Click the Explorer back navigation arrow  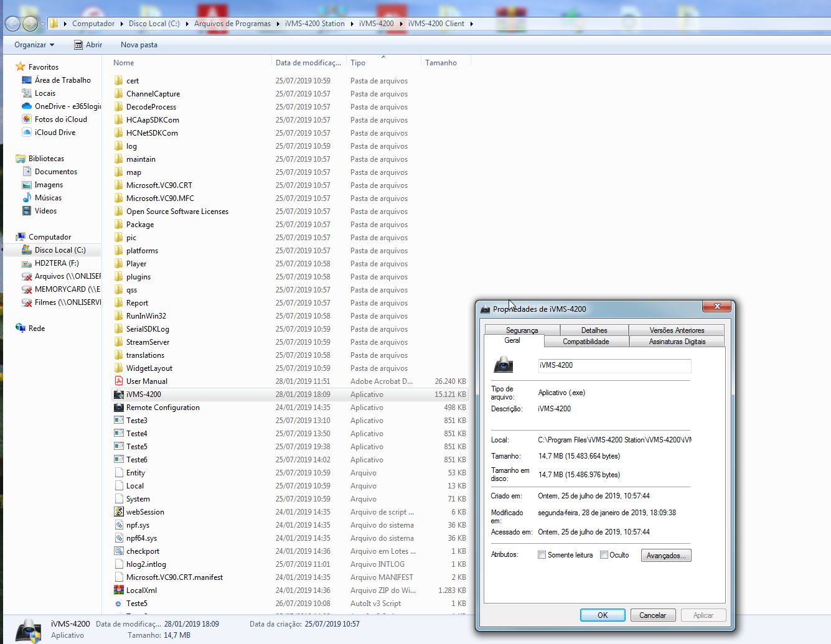coord(12,24)
